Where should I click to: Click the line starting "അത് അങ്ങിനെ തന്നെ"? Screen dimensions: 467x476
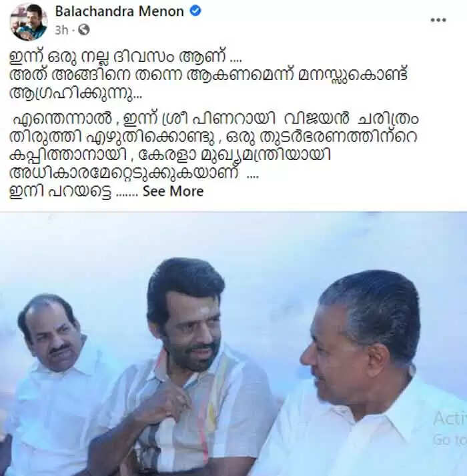(208, 75)
